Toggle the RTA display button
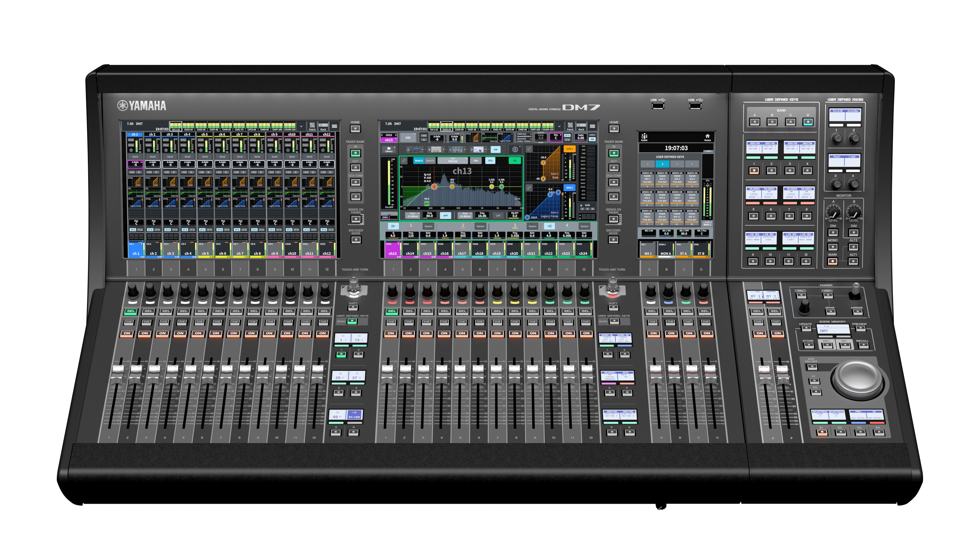This screenshot has width=980, height=558. pos(491,161)
